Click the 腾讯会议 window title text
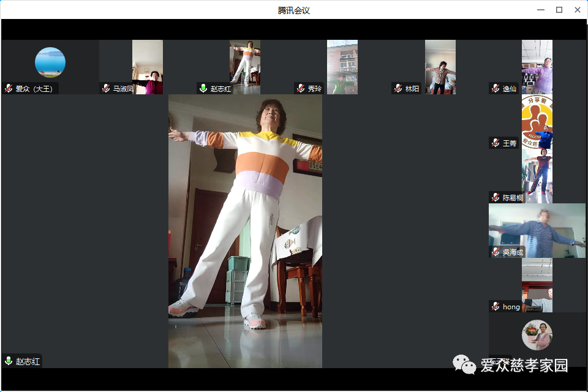 pyautogui.click(x=294, y=10)
